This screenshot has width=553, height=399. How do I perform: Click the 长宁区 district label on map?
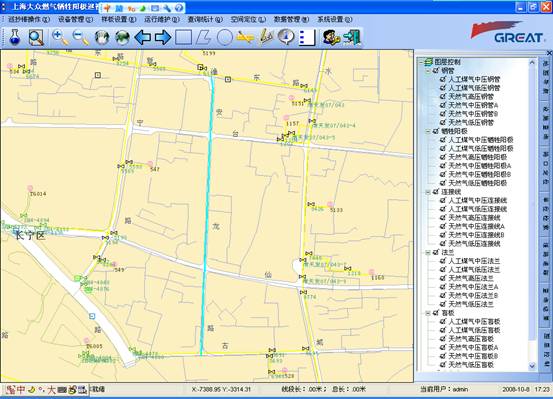(31, 235)
